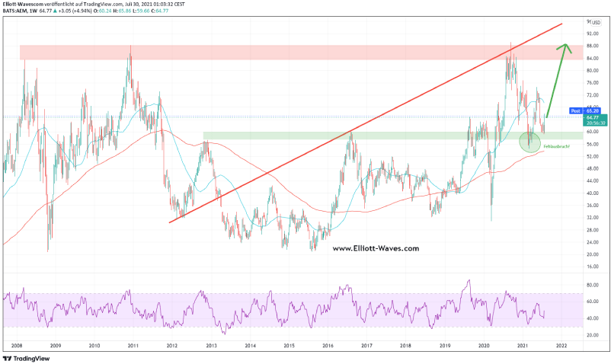Click the current price label 64.77
Image resolution: width=611 pixels, height=364 pixels.
[x=593, y=118]
